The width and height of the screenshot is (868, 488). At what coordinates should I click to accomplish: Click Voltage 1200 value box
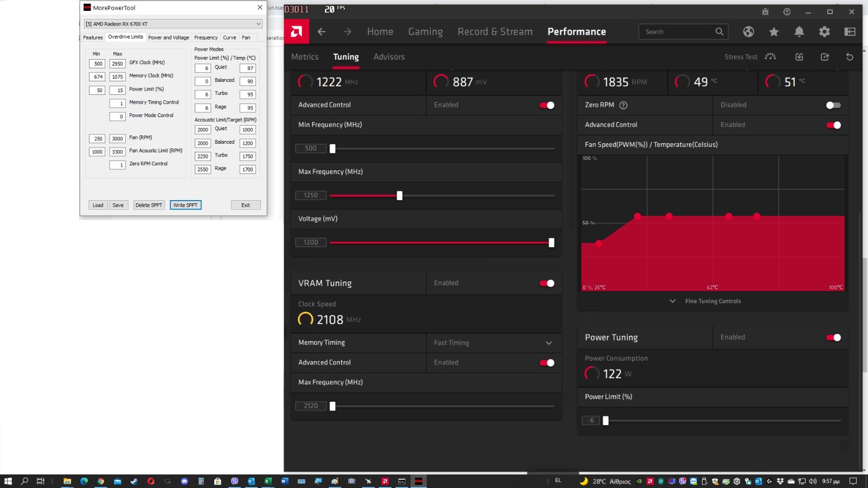311,242
